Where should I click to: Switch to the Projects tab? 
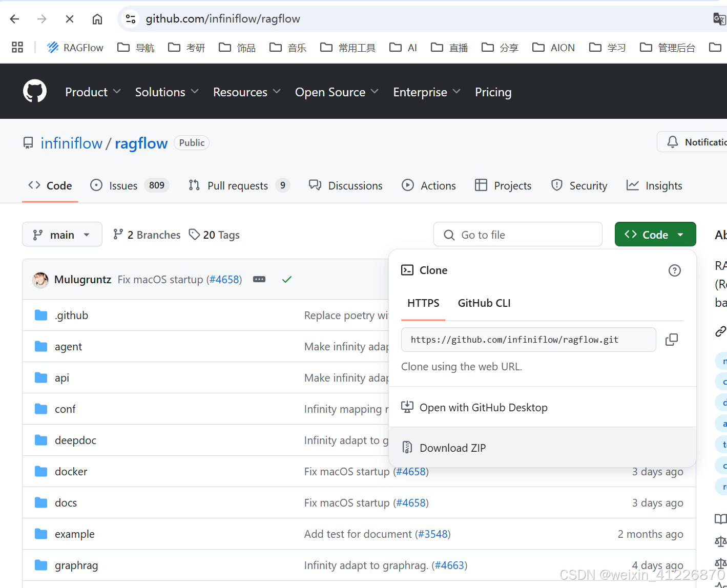[503, 185]
